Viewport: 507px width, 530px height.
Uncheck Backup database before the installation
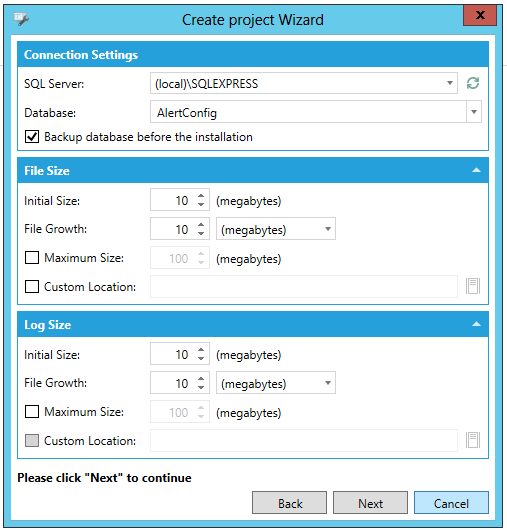(32, 137)
